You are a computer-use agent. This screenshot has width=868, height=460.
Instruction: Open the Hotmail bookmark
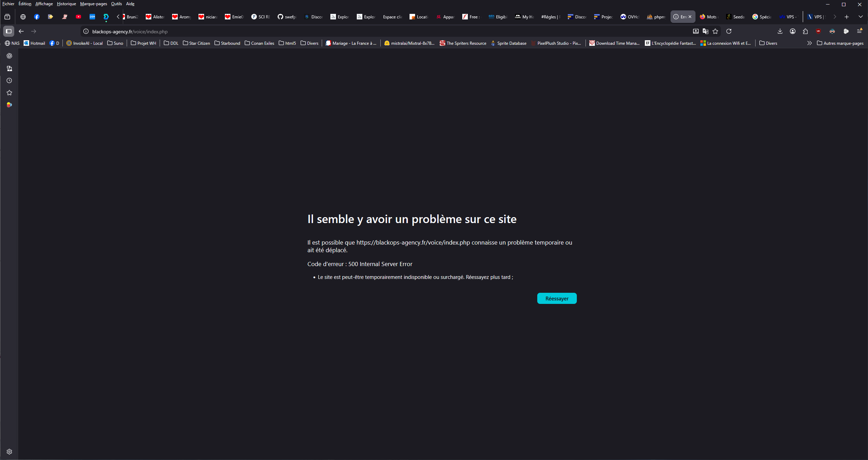(34, 43)
